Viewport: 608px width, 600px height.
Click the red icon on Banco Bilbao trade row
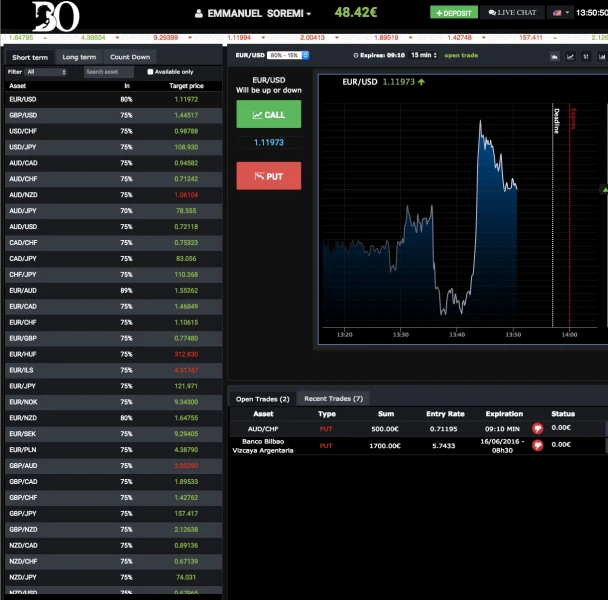pyautogui.click(x=537, y=445)
